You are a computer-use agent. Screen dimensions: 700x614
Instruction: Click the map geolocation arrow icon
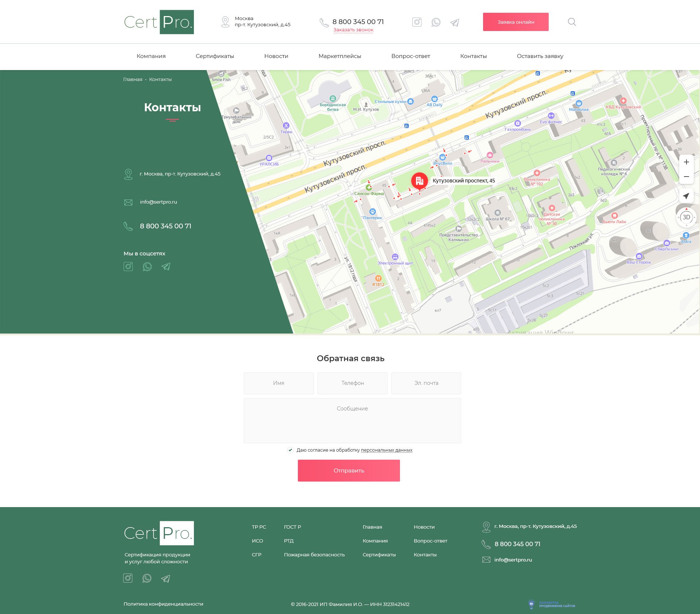click(686, 196)
